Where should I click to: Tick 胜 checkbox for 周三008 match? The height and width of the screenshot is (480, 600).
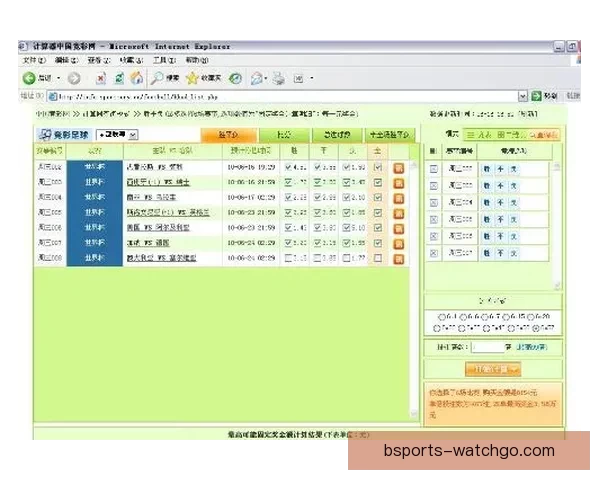point(289,258)
